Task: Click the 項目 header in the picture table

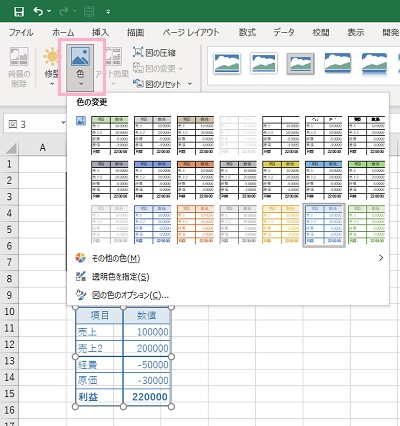Action: pyautogui.click(x=99, y=315)
